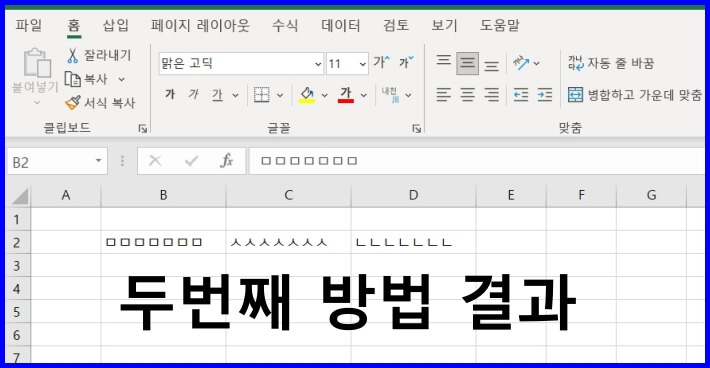Expand the 복사 dropdown arrow
The height and width of the screenshot is (368, 710).
121,80
